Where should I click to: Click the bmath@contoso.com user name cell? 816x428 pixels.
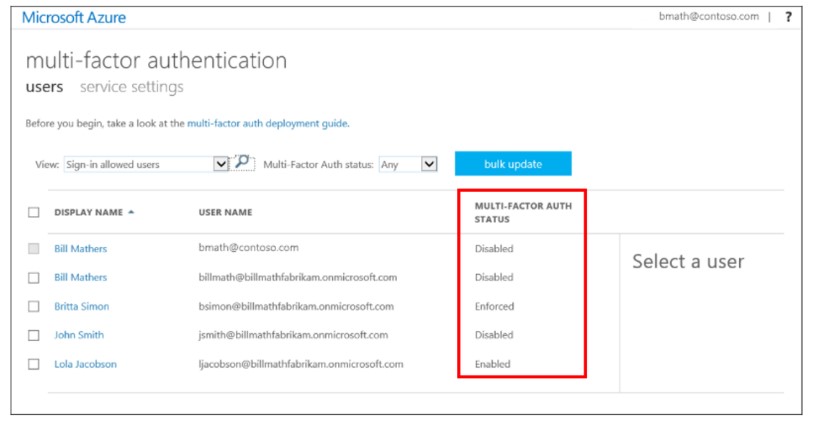(x=249, y=247)
